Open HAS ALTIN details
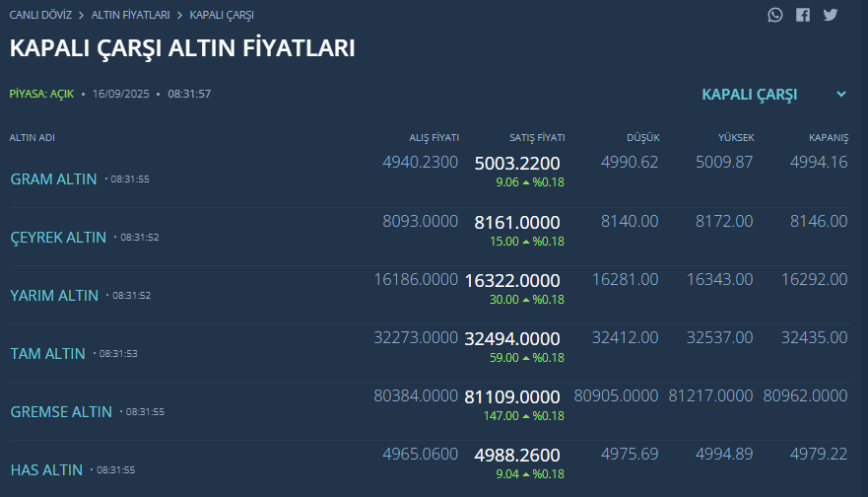 pos(46,469)
